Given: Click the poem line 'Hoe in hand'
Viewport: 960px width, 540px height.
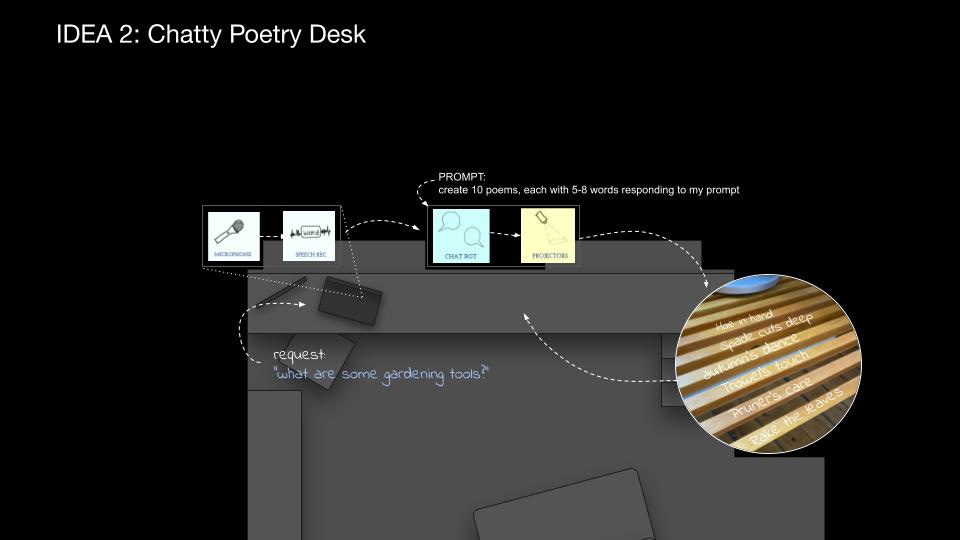Looking at the screenshot, I should (744, 320).
